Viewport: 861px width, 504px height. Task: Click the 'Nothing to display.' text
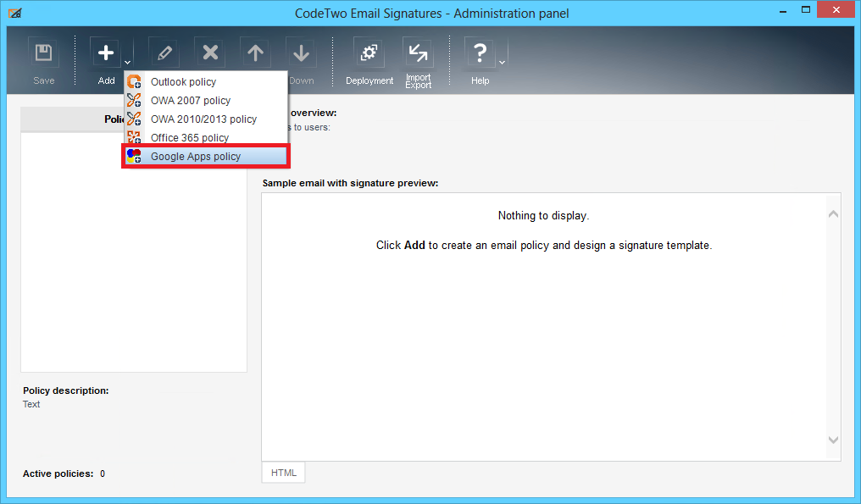[543, 216]
